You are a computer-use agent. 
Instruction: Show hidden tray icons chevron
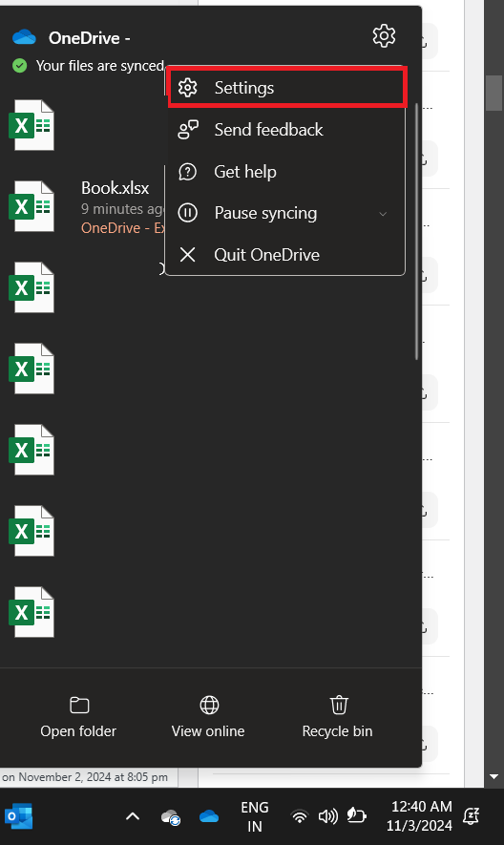(x=133, y=816)
